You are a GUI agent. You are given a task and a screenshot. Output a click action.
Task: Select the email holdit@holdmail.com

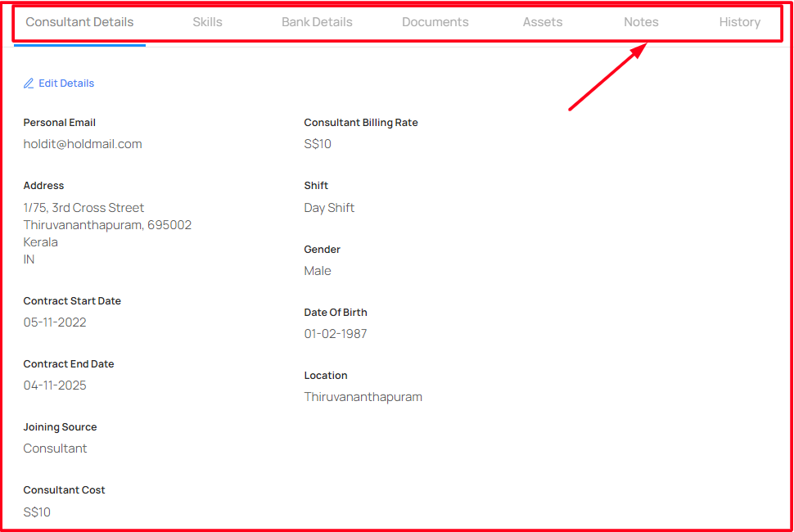tap(83, 144)
